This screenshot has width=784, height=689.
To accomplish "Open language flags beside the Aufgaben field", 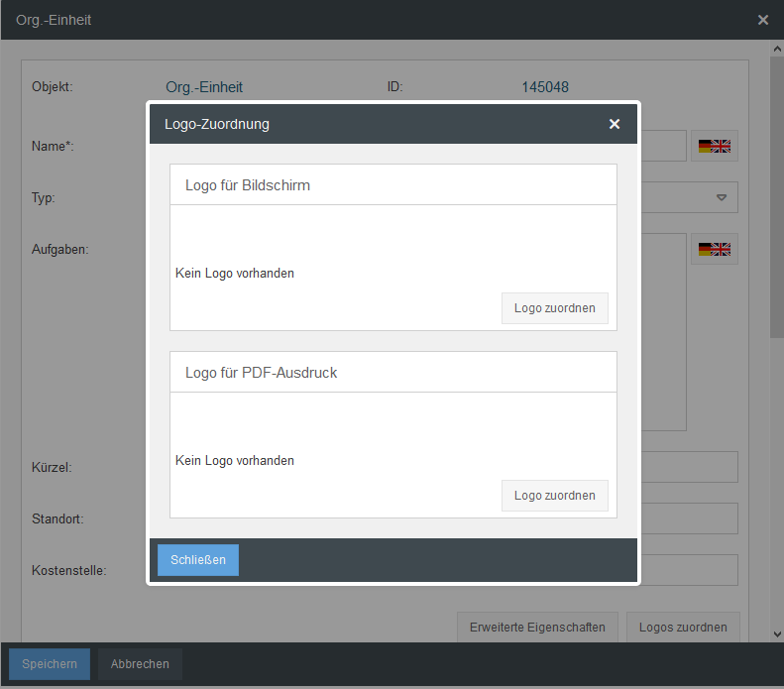I will pos(714,249).
